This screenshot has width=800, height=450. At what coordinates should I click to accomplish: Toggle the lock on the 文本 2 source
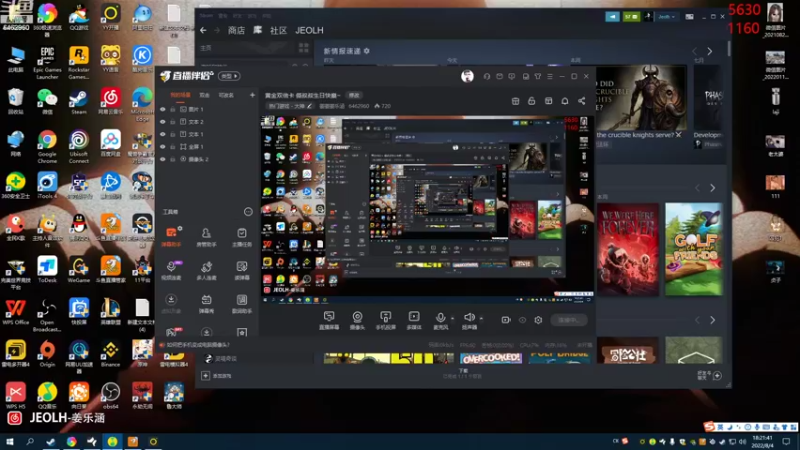click(x=173, y=122)
